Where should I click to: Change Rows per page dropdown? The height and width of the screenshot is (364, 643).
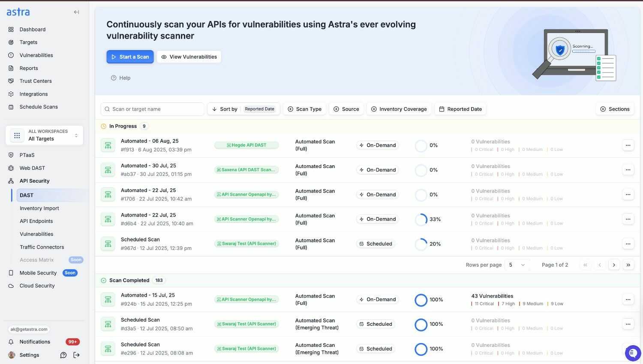[x=517, y=265]
